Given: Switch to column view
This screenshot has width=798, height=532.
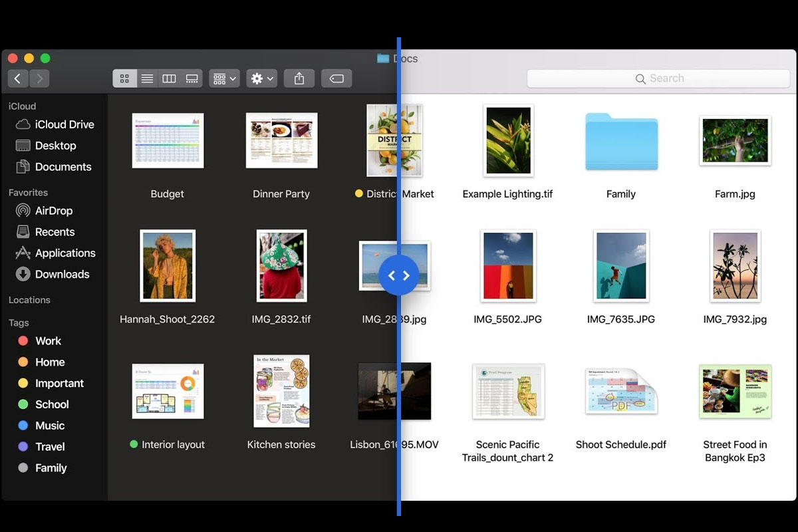Looking at the screenshot, I should [x=169, y=79].
